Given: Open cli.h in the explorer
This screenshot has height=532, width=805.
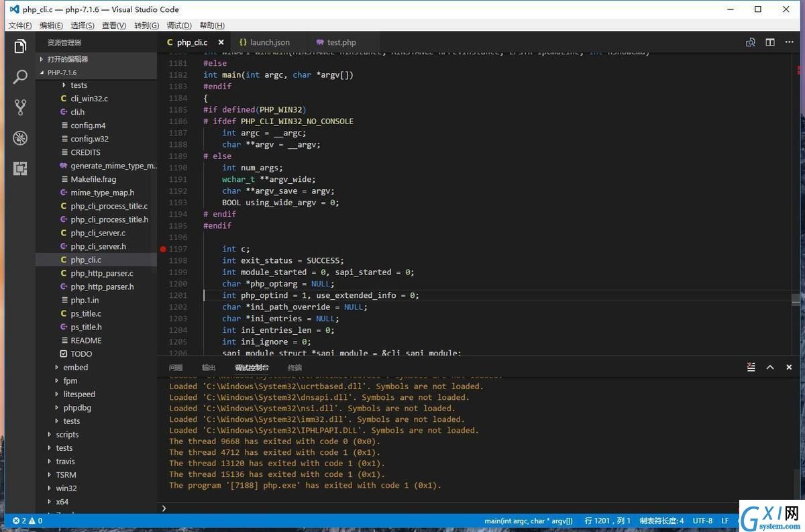Looking at the screenshot, I should click(96, 112).
